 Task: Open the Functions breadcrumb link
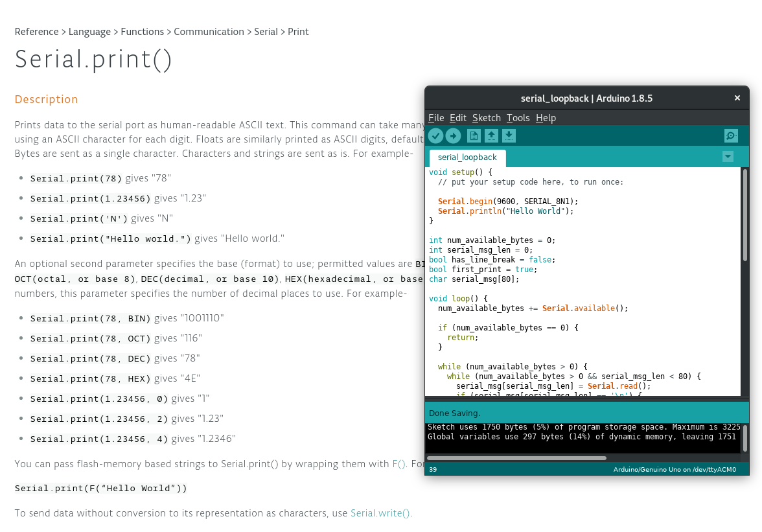tap(143, 32)
